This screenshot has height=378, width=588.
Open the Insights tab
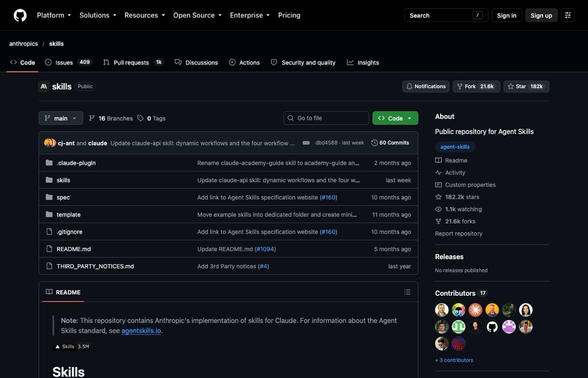pyautogui.click(x=363, y=62)
